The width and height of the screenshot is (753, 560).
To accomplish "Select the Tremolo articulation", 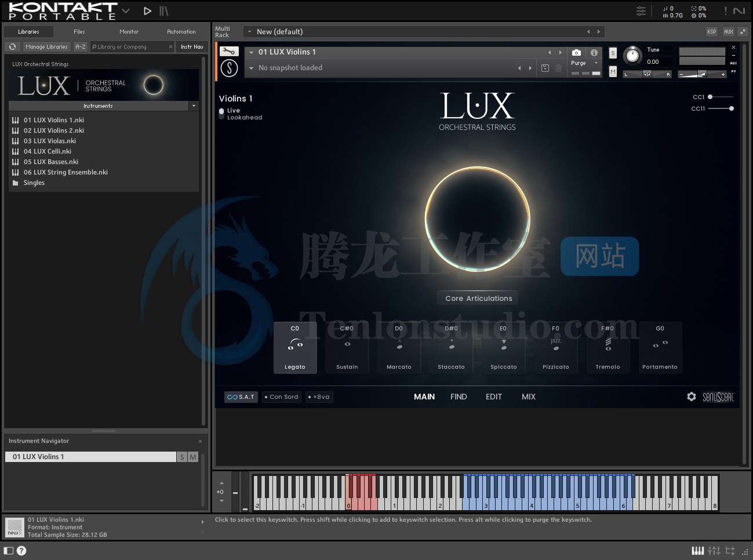I will (x=608, y=348).
